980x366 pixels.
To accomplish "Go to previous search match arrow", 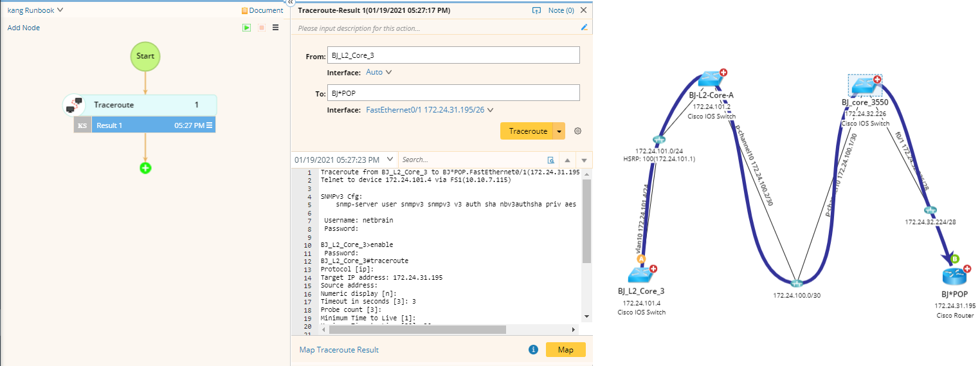I will (568, 160).
